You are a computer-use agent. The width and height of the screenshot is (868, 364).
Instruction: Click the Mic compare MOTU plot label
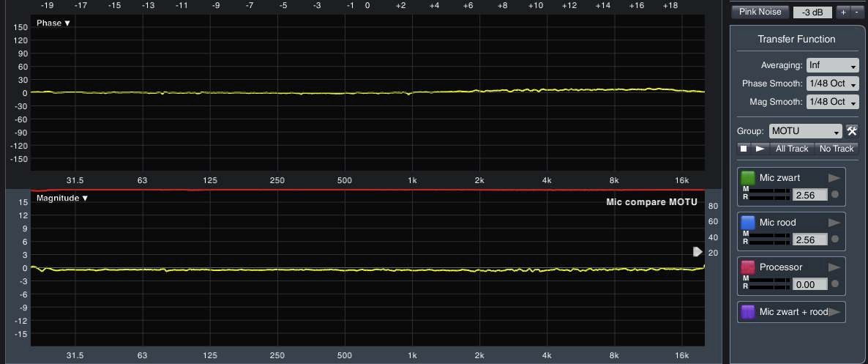click(651, 202)
